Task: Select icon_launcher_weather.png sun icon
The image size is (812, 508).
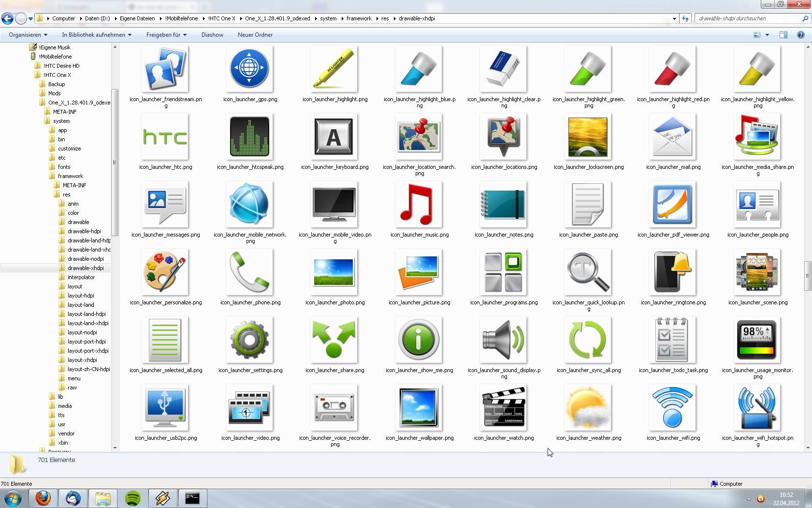Action: [588, 407]
